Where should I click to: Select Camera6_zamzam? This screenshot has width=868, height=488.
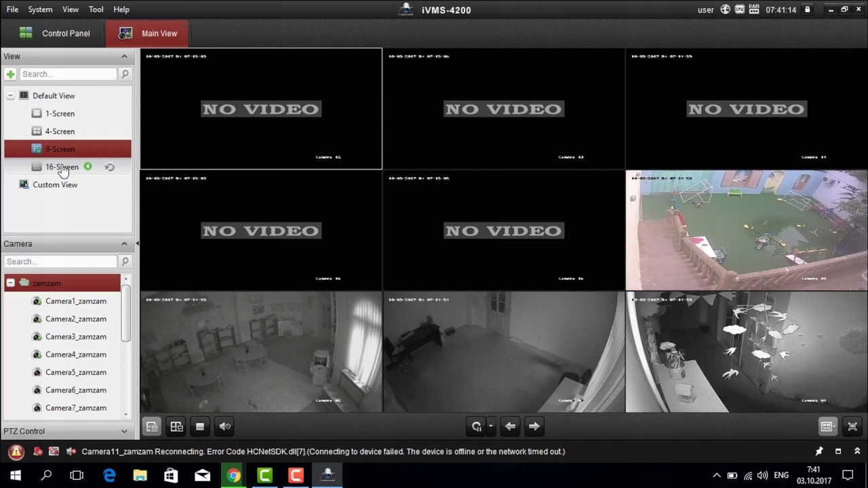coord(76,390)
